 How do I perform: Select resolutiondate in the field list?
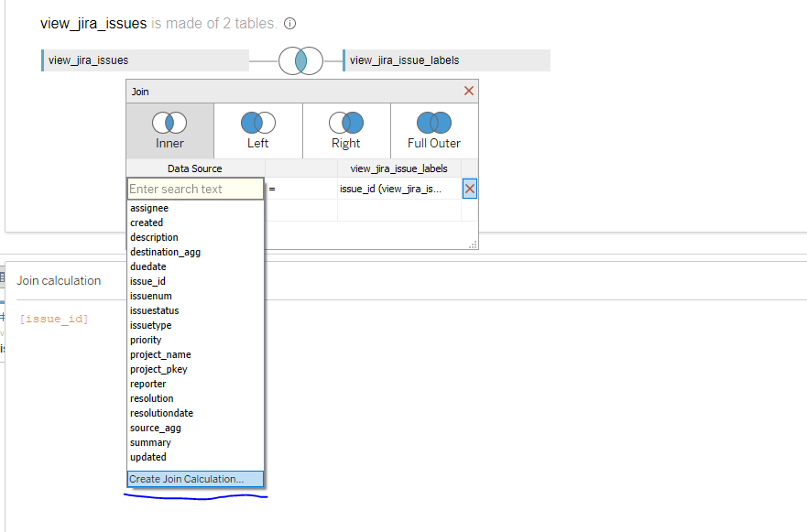[x=195, y=413]
